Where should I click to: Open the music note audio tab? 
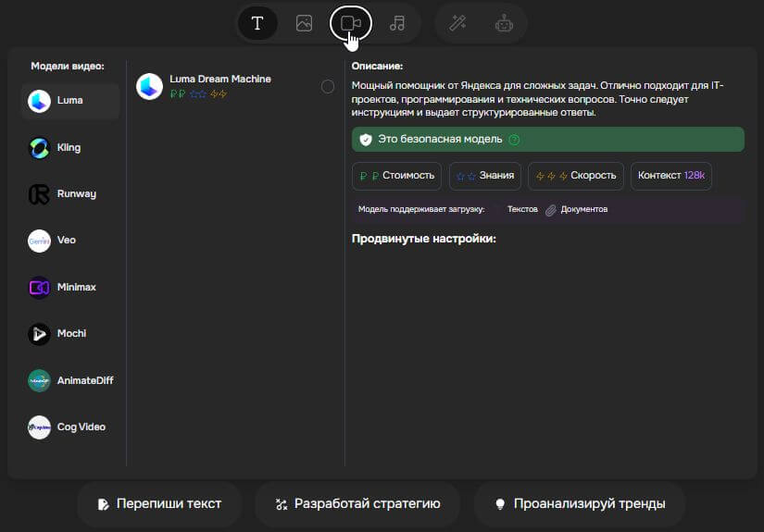pyautogui.click(x=397, y=24)
